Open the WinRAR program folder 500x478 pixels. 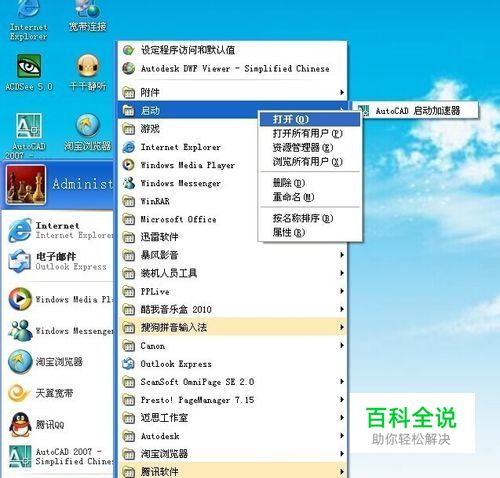[188, 201]
